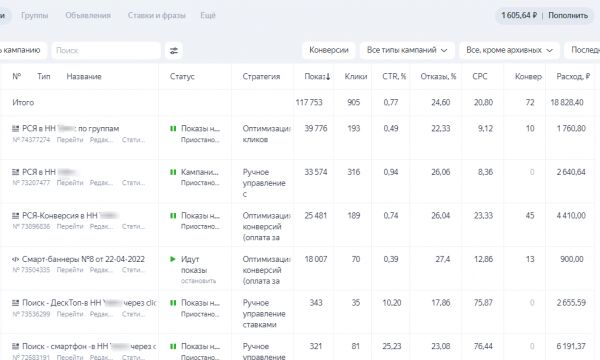600x360 pixels.
Task: Click CPC column header
Action: 480,77
